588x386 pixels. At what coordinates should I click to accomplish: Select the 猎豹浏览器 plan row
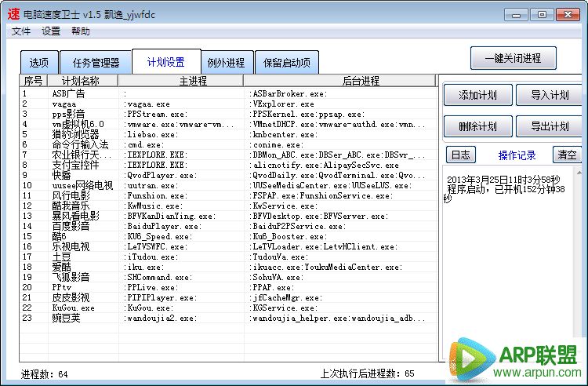point(229,134)
